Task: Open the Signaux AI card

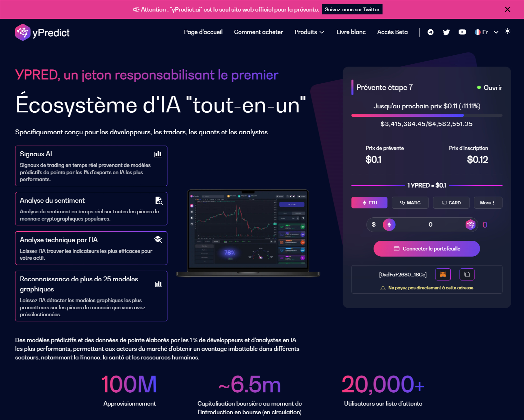Action: click(91, 166)
